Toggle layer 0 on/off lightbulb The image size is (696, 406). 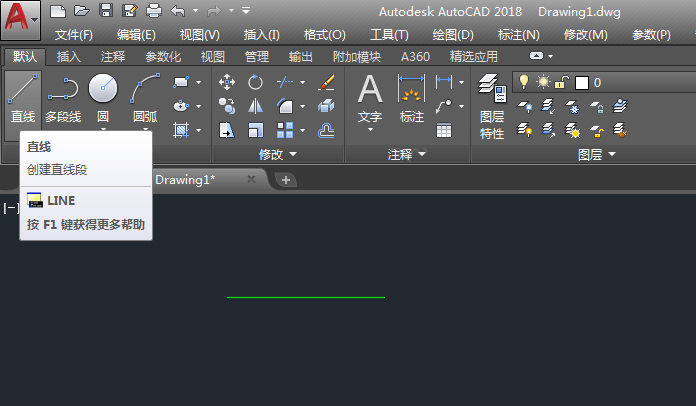tap(524, 82)
